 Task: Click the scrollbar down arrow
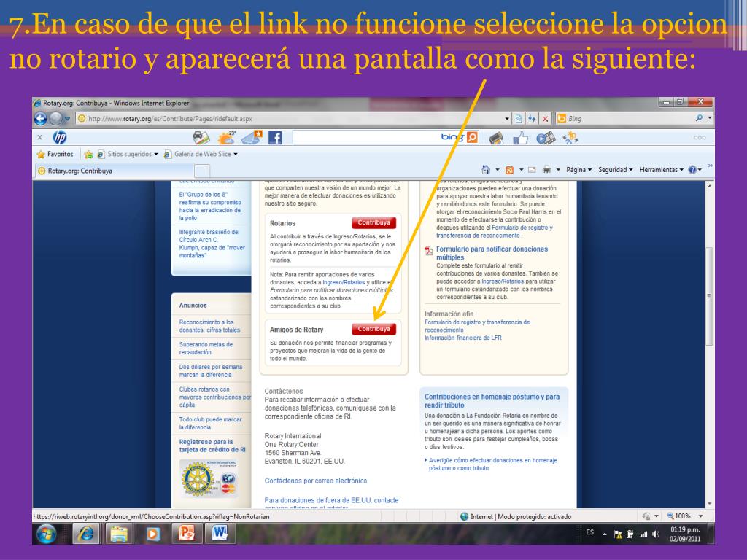click(709, 504)
